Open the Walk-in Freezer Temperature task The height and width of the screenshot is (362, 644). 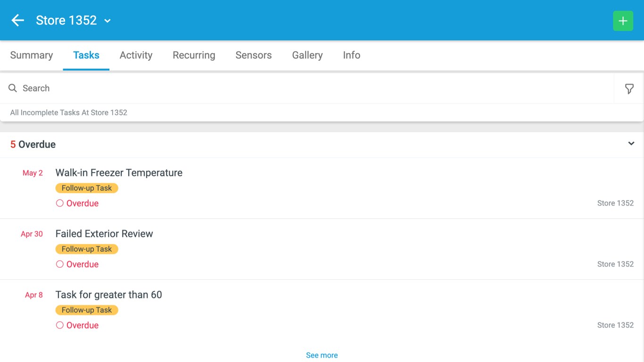point(119,173)
